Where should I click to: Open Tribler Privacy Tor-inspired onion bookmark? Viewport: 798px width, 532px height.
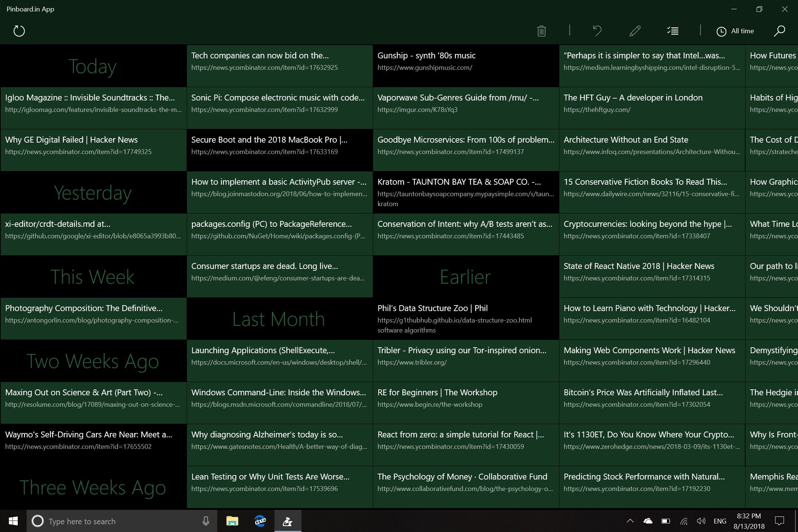465,361
